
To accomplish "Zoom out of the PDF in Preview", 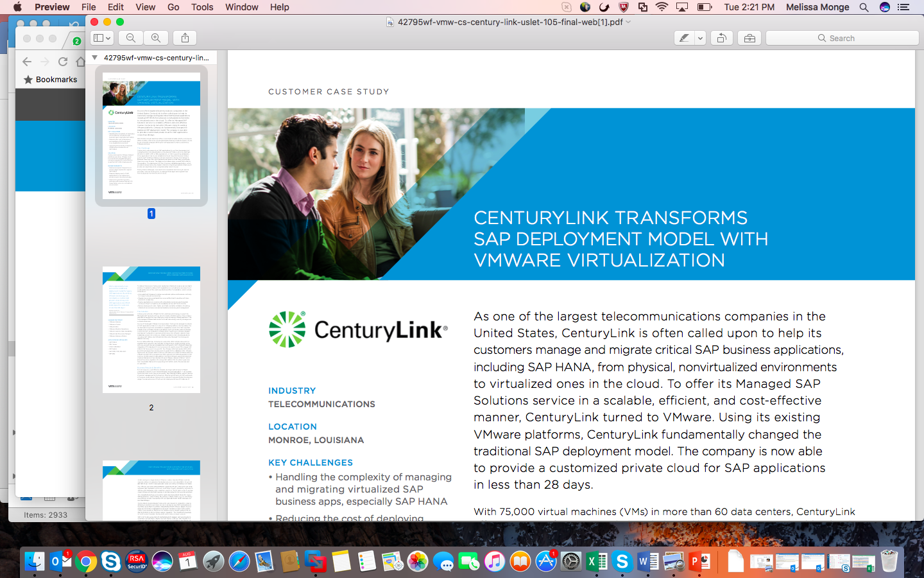I will (x=131, y=38).
